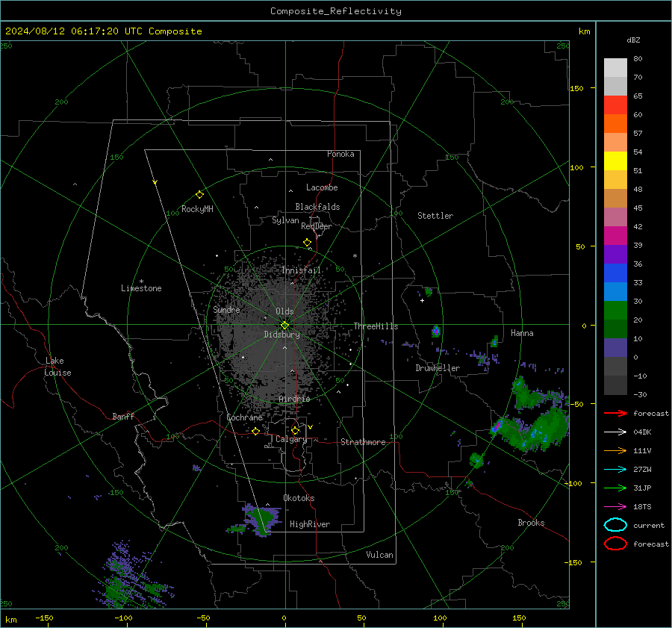This screenshot has width=672, height=628.
Task: Click the Airdrie city label
Action: [x=294, y=399]
